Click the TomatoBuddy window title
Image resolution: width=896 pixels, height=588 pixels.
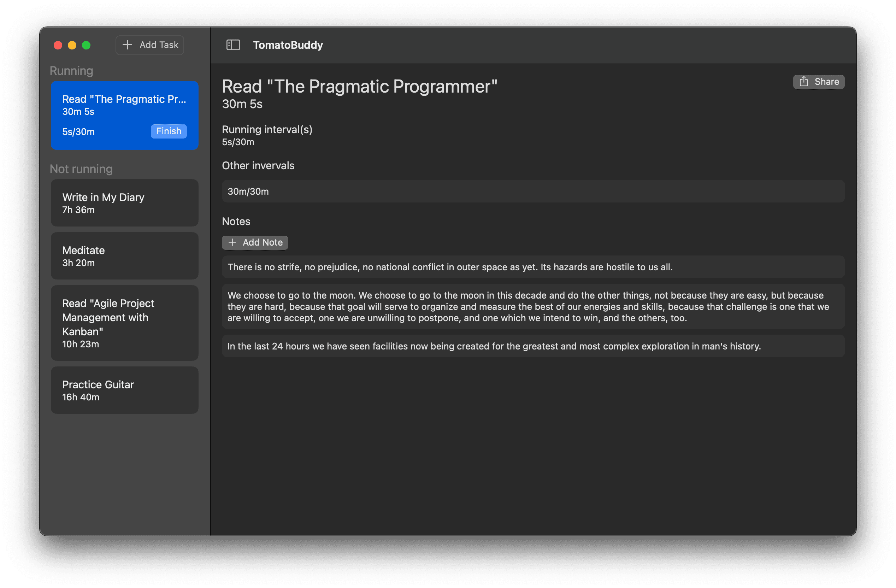[288, 45]
